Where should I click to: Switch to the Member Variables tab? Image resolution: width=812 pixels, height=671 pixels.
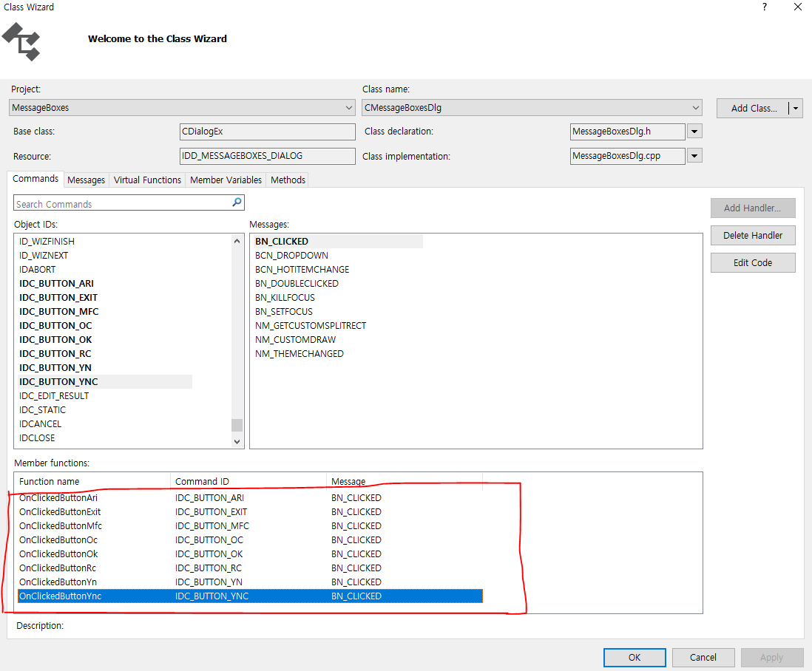(x=226, y=180)
